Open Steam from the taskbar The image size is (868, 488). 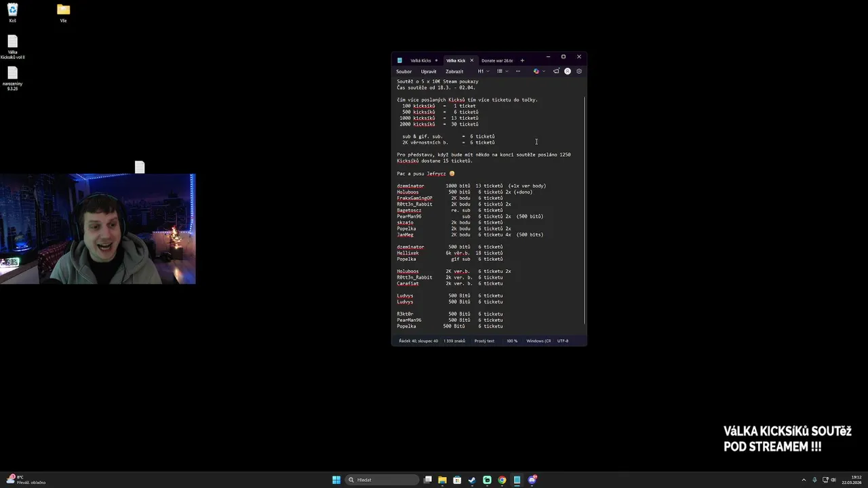point(472,480)
